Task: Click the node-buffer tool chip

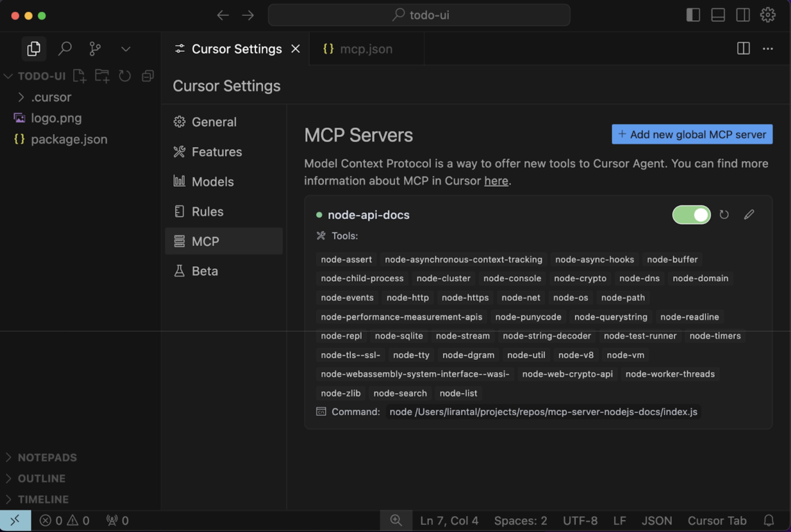Action: click(672, 260)
